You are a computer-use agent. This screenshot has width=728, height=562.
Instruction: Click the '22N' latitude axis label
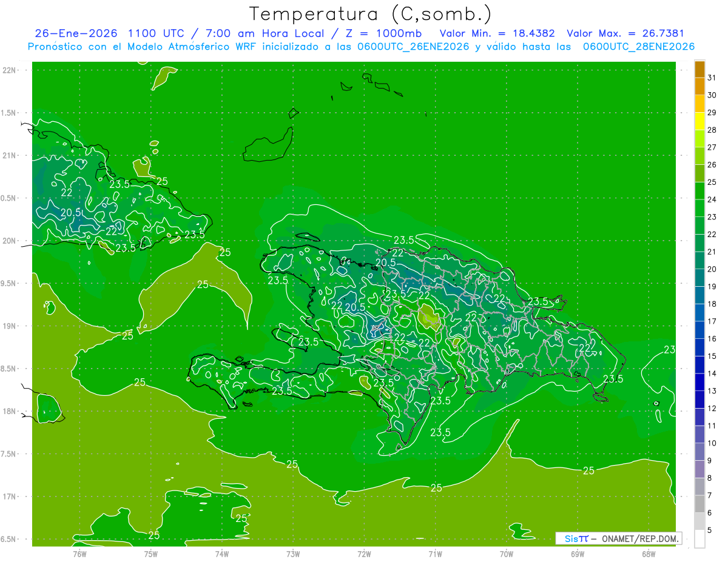10,70
